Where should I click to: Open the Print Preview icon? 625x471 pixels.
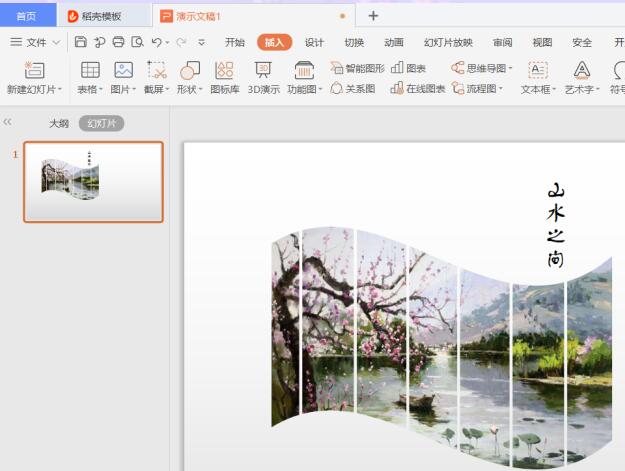click(138, 42)
